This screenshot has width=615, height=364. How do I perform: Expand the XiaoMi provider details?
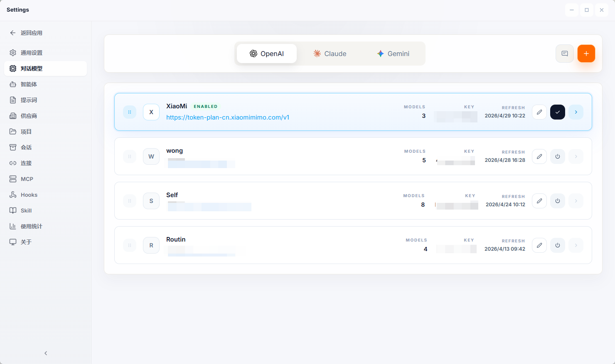(576, 112)
